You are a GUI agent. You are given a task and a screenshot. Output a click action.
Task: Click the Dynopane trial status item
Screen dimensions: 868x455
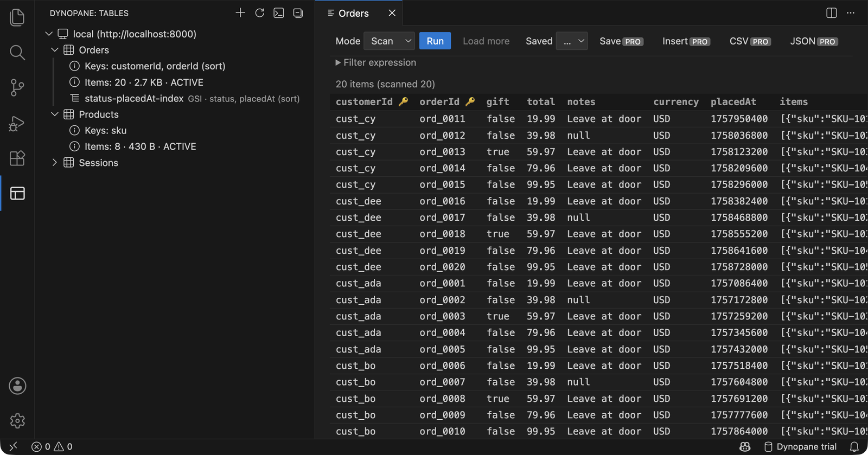click(x=801, y=447)
